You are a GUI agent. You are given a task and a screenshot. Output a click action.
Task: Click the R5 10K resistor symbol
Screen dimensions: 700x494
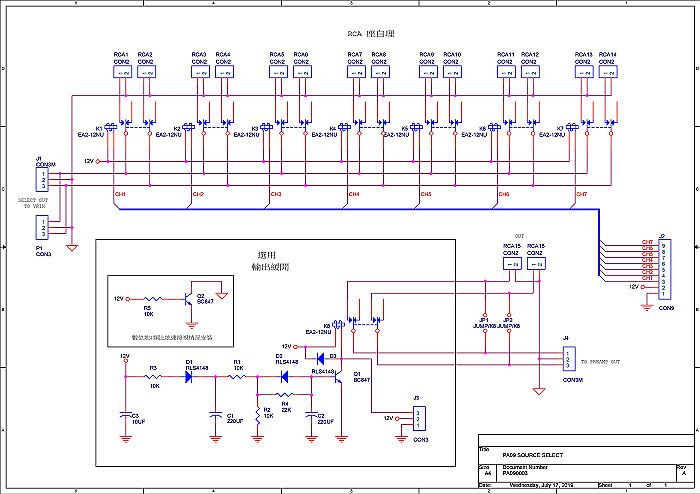154,298
